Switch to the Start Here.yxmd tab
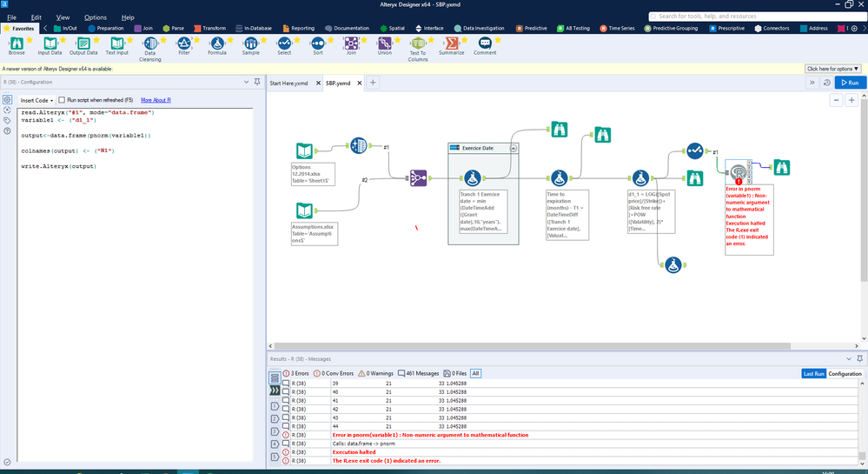Image resolution: width=868 pixels, height=474 pixels. (x=288, y=83)
